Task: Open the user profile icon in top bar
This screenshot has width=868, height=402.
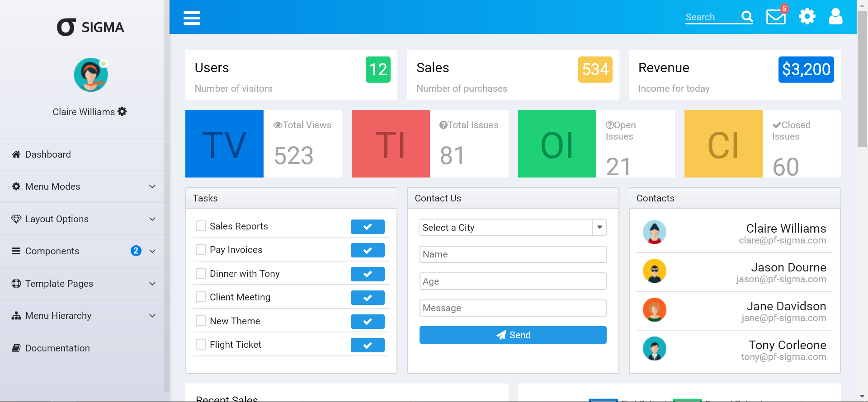Action: click(835, 17)
